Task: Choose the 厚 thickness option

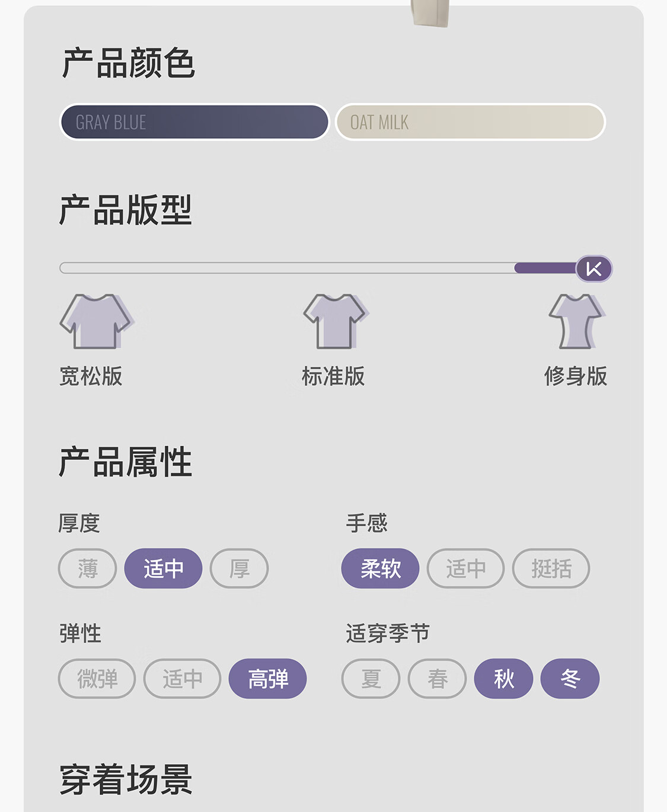Action: (x=240, y=568)
